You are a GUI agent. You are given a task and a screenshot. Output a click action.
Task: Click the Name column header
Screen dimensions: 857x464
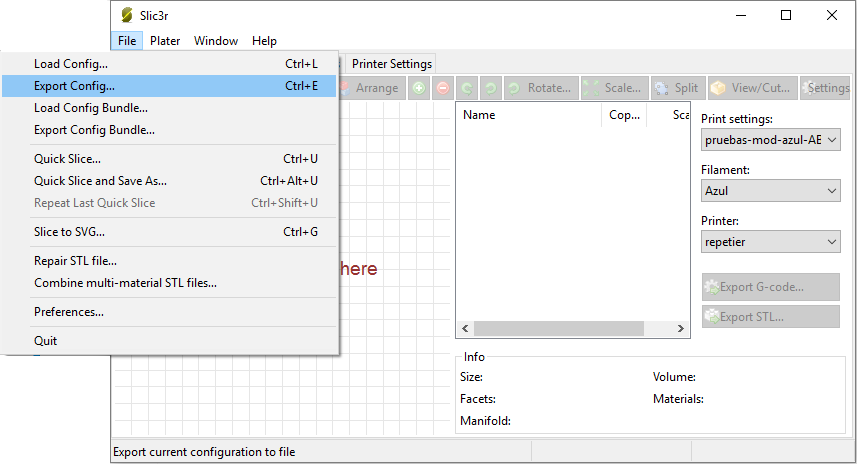(529, 115)
